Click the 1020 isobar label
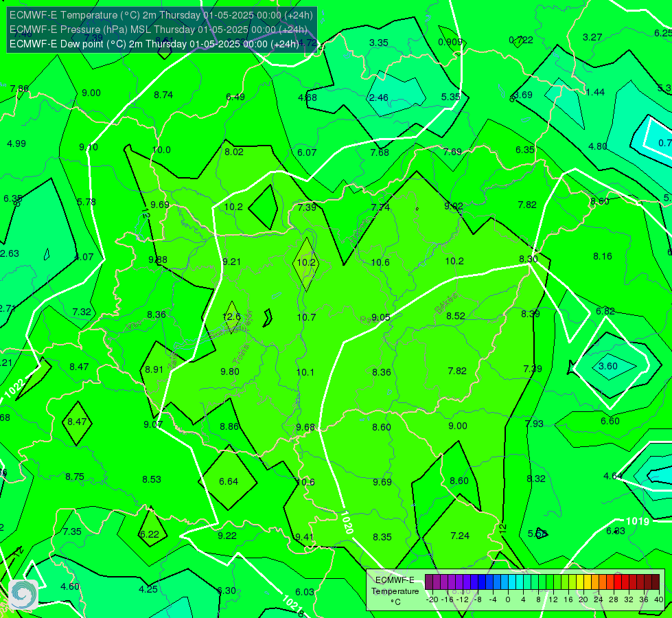The image size is (672, 618). point(347,522)
